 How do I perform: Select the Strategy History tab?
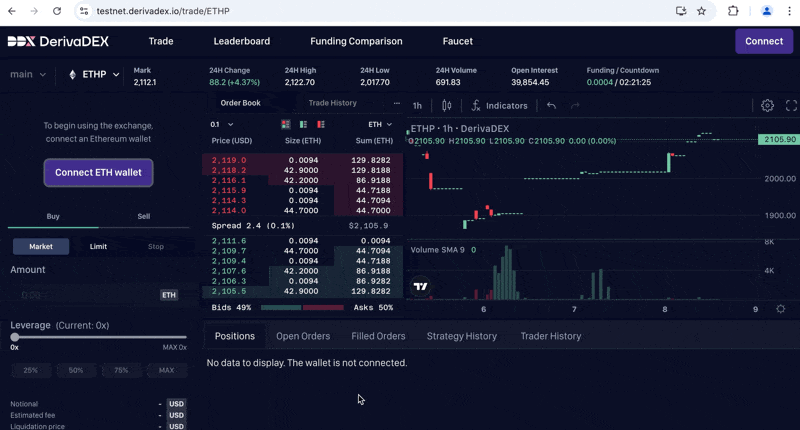point(462,336)
